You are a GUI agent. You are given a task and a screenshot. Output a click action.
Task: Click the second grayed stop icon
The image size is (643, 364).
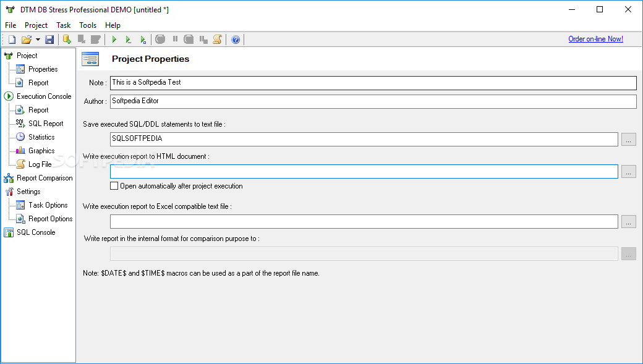189,40
